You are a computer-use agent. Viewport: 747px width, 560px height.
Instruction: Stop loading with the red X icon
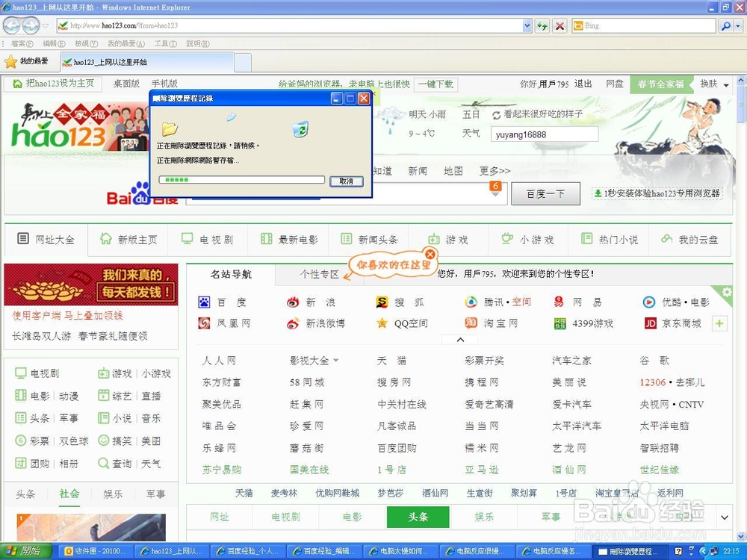point(560,25)
